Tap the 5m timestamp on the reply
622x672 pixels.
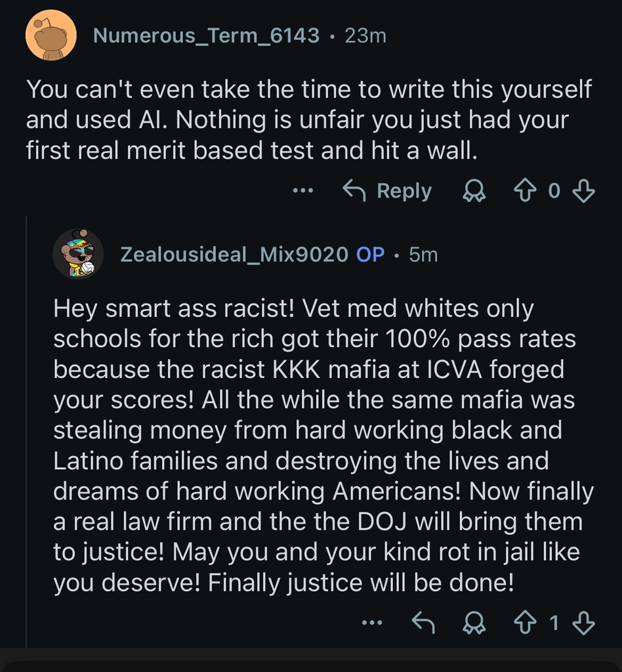(x=423, y=255)
